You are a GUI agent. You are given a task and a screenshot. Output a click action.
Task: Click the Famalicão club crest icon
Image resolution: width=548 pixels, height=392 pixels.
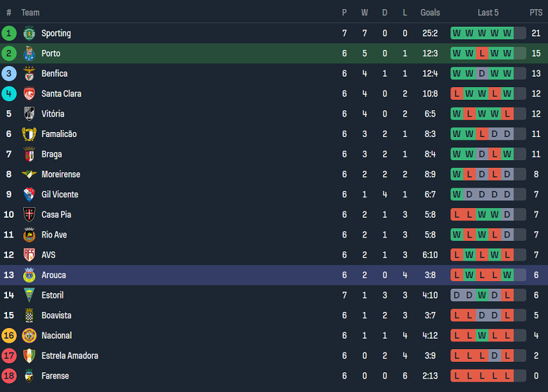29,134
